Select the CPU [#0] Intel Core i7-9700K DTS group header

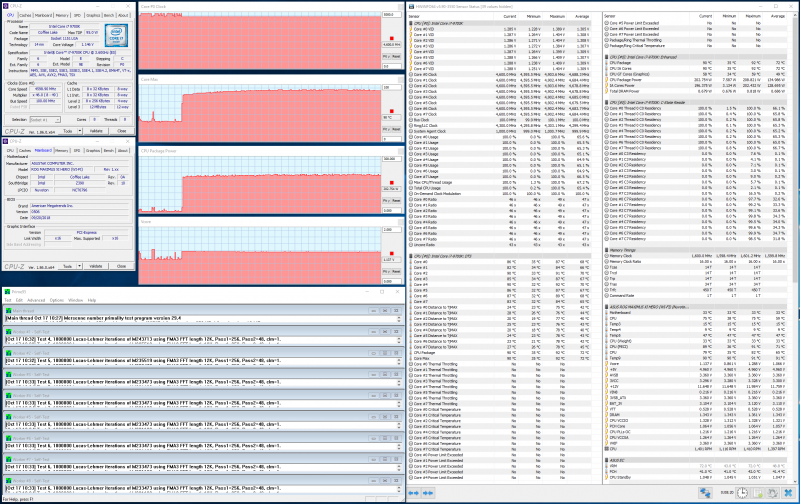[x=500, y=256]
